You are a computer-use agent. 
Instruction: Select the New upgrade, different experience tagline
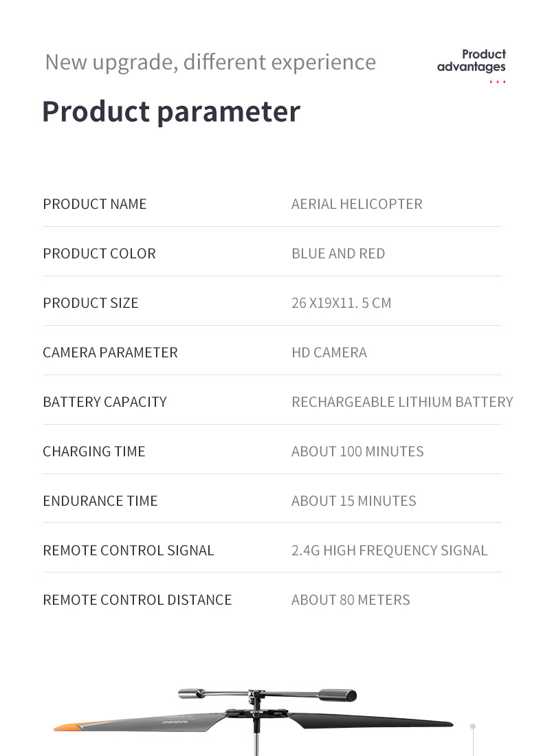pyautogui.click(x=210, y=62)
